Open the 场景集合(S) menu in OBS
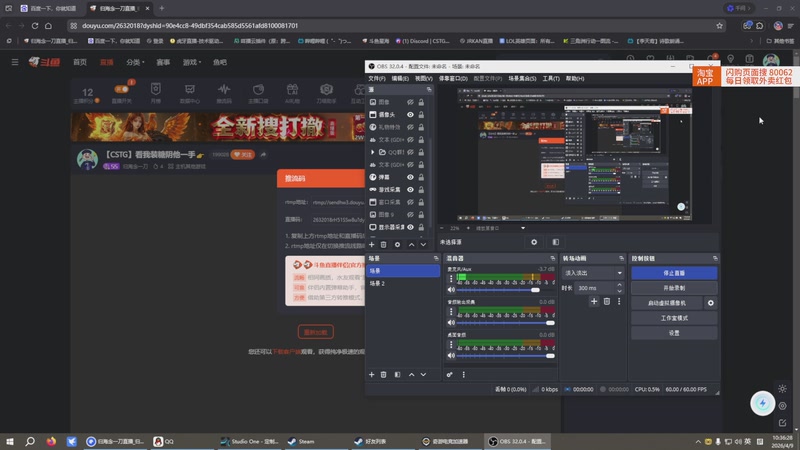The width and height of the screenshot is (800, 450). (x=522, y=78)
